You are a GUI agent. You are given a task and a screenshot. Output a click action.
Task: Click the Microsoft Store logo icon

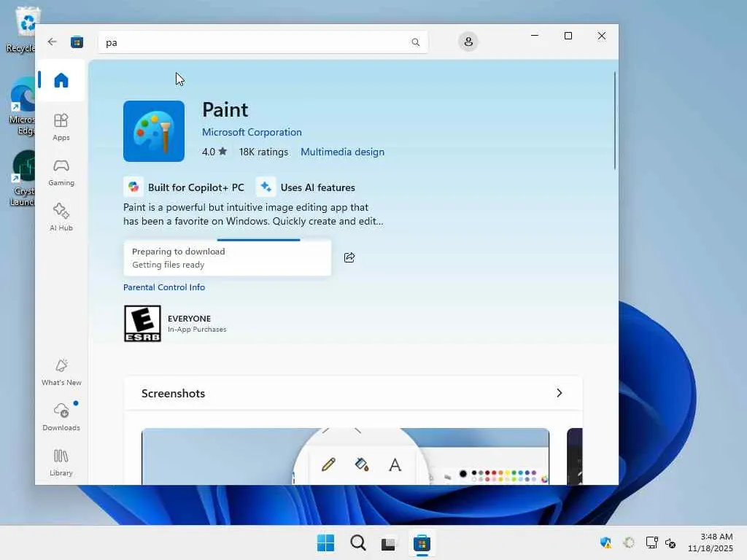tap(77, 42)
